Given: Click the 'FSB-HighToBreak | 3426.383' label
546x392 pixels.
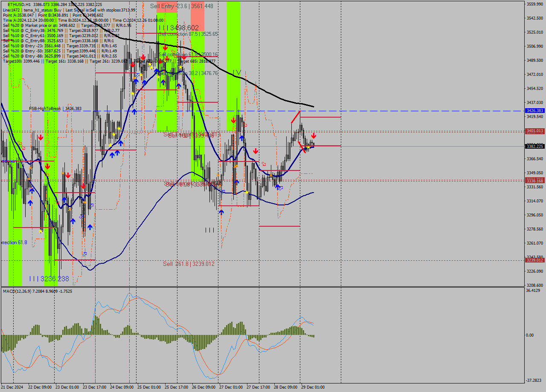Looking at the screenshot, I should (x=55, y=108).
